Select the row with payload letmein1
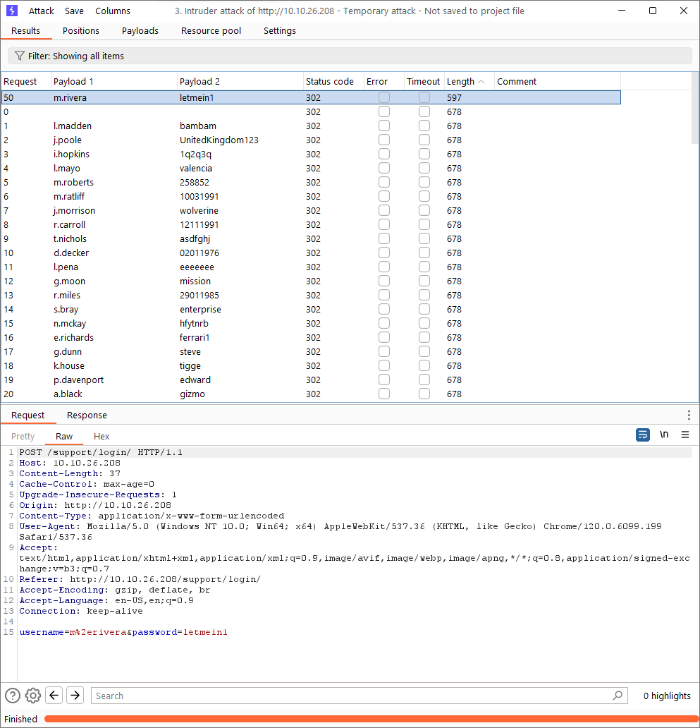Image resolution: width=700 pixels, height=728 pixels. click(311, 97)
